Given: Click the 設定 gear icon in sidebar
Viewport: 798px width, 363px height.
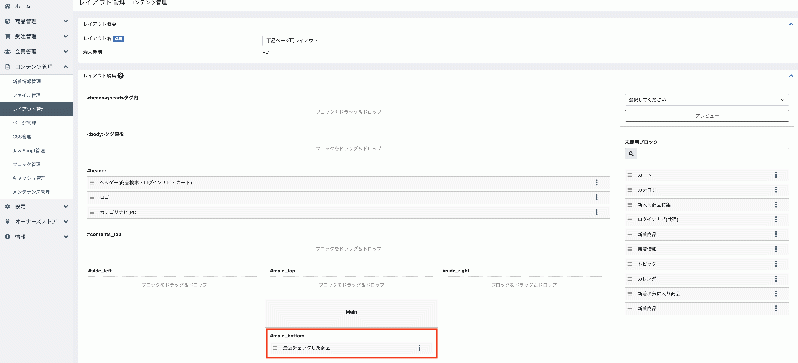Looking at the screenshot, I should tap(7, 207).
